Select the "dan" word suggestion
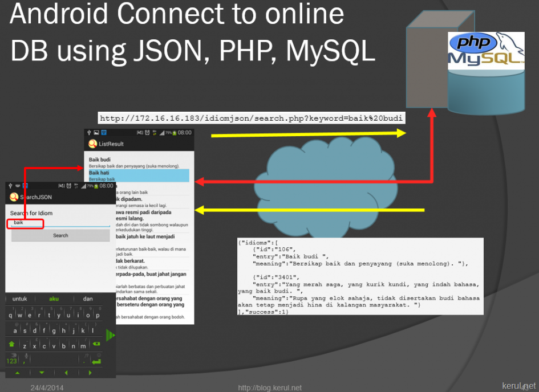Image resolution: width=539 pixels, height=392 pixels. (x=88, y=299)
